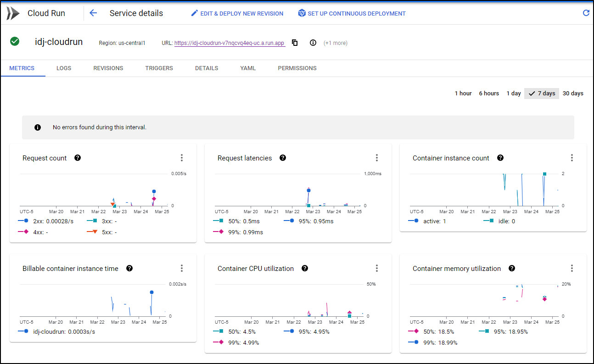This screenshot has width=594, height=364.
Task: Toggle the active series in instance count legend
Action: pos(427,221)
